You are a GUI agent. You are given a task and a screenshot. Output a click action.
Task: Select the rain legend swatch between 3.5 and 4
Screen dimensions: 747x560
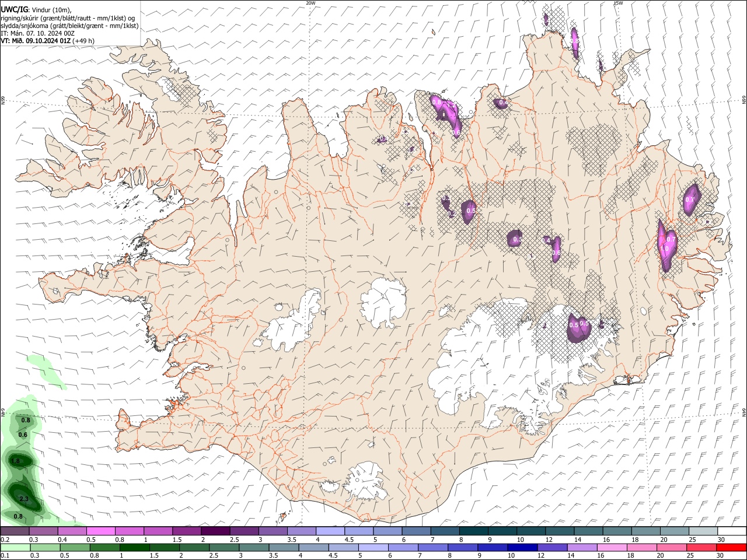[284, 547]
